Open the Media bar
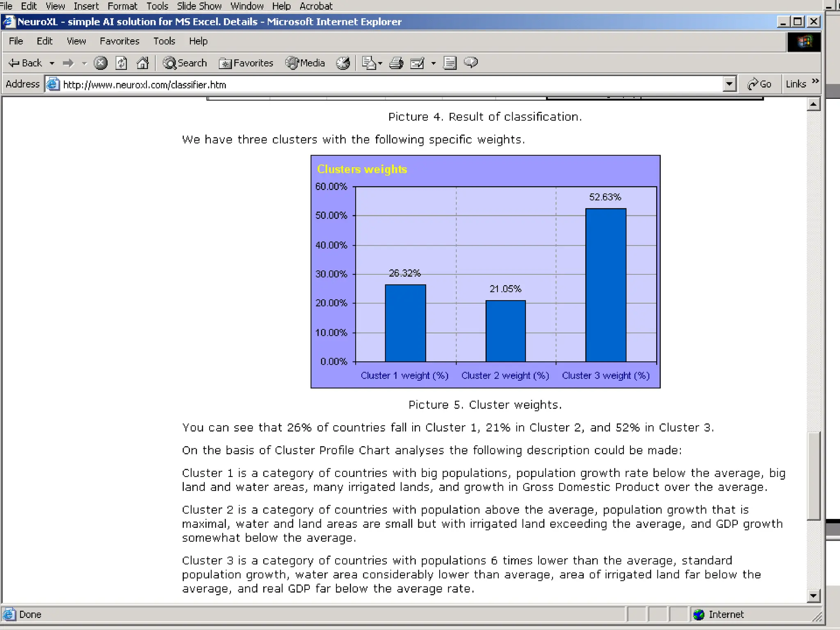Screen dimensions: 840x630 305,63
